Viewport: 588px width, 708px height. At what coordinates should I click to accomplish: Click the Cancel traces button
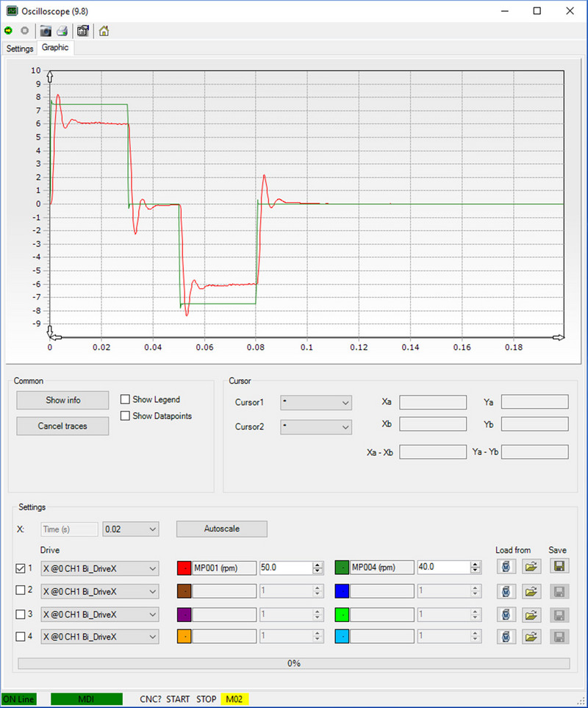click(62, 426)
